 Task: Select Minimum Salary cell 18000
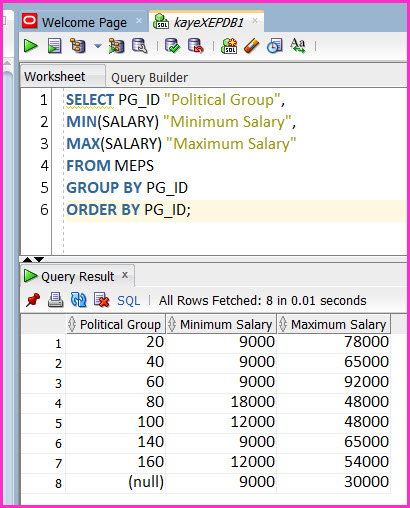pyautogui.click(x=221, y=402)
